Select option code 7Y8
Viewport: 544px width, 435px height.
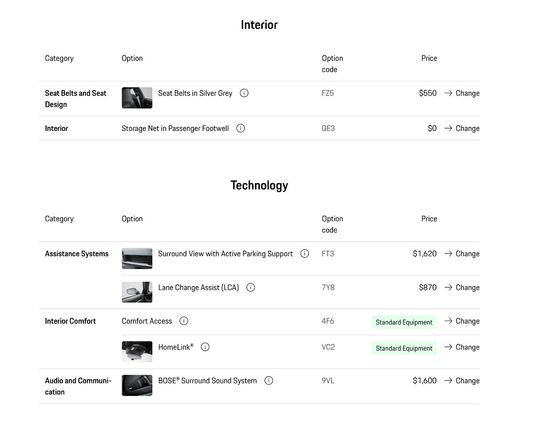[x=328, y=287]
